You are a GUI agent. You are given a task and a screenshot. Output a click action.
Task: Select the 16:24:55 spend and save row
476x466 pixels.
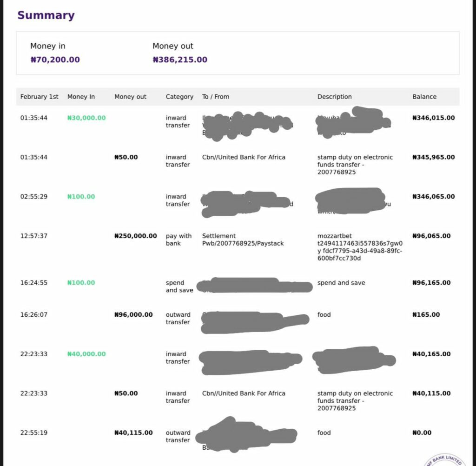tap(238, 286)
